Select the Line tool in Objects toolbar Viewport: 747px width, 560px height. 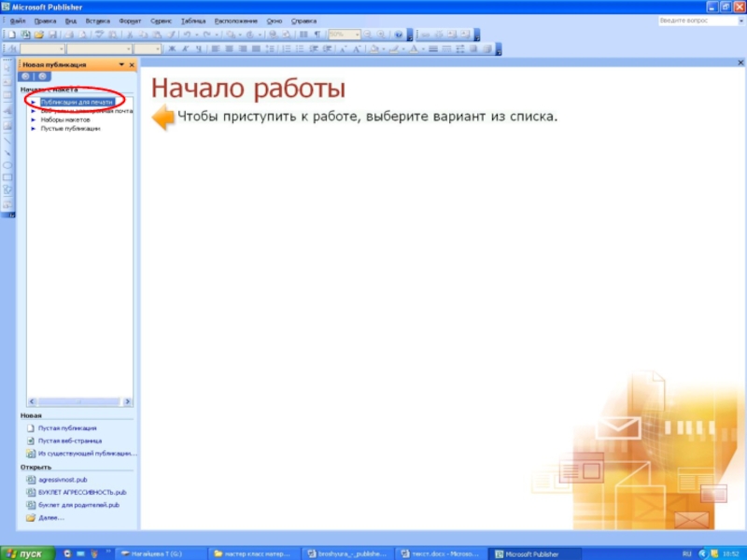coord(7,139)
